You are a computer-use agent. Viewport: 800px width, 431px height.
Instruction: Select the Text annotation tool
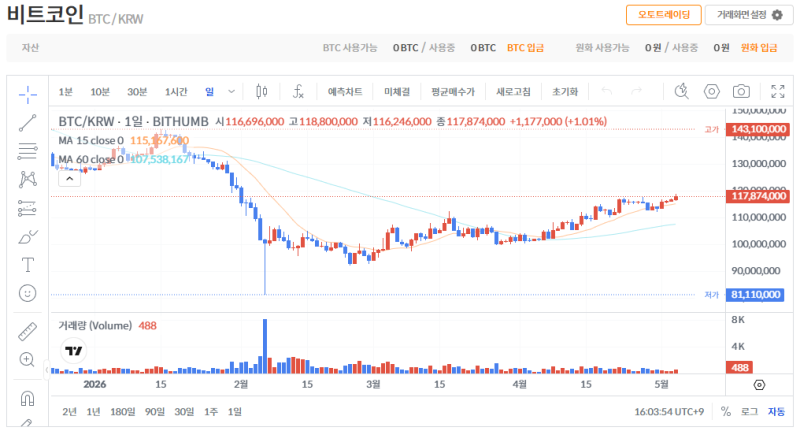[x=28, y=265]
